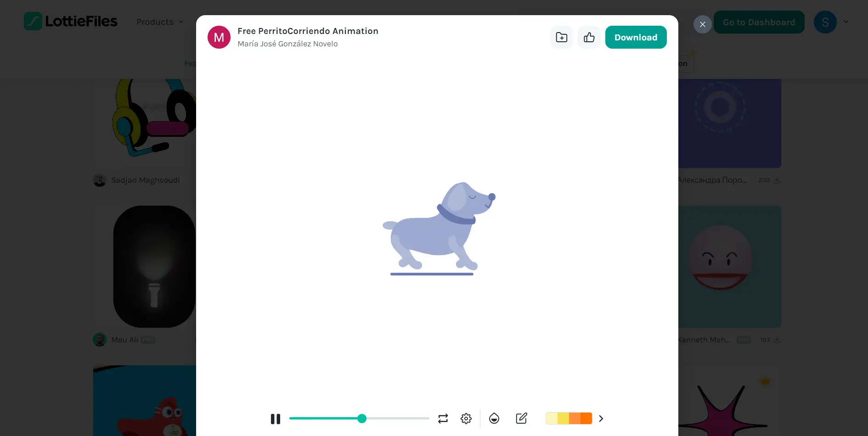Screen dimensions: 868x436
Task: Open the red smiling face animation thumbnail
Action: click(x=730, y=267)
